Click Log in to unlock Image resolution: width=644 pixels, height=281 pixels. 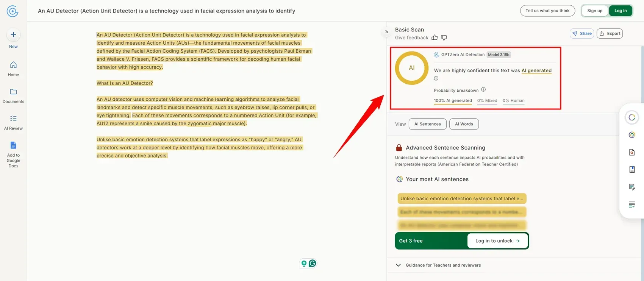click(x=497, y=241)
